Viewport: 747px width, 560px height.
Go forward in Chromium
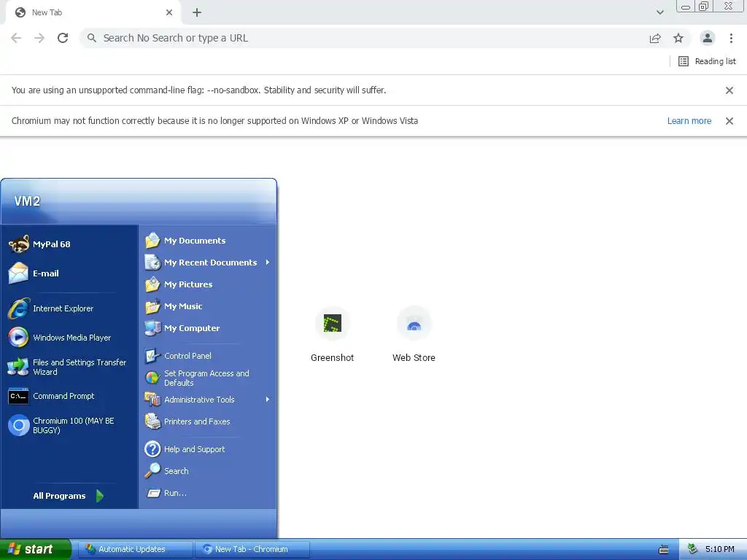pyautogui.click(x=39, y=38)
